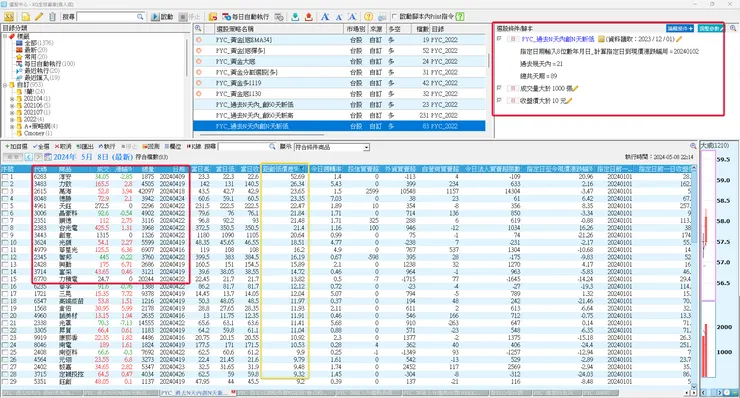
Task: Click 加自選 add to watchlist item
Action: pos(17,147)
